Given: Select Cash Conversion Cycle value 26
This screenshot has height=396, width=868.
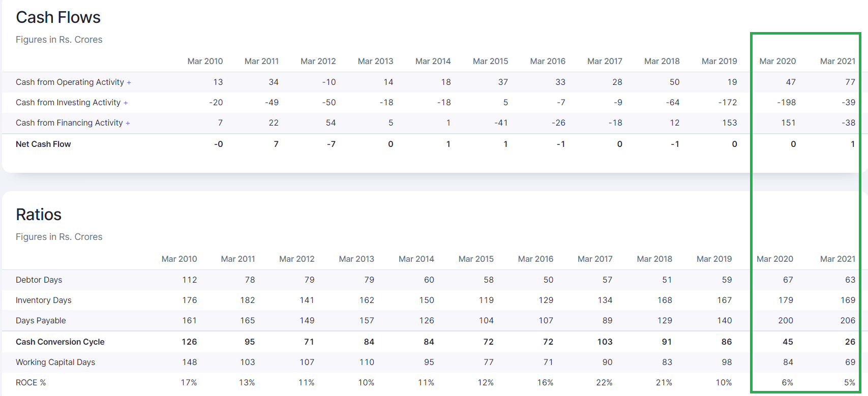Looking at the screenshot, I should click(850, 342).
